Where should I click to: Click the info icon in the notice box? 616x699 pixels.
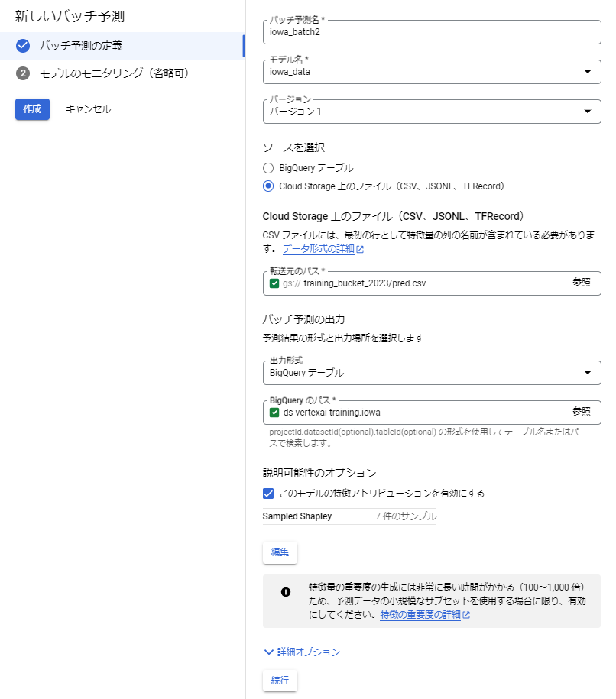point(286,592)
